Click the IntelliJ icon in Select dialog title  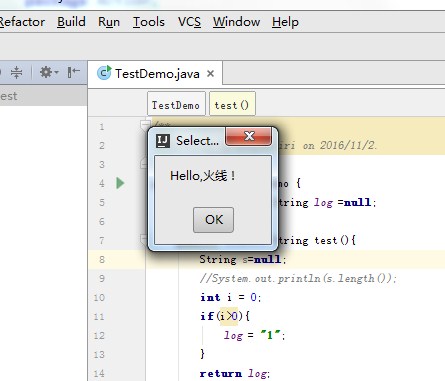coord(163,141)
